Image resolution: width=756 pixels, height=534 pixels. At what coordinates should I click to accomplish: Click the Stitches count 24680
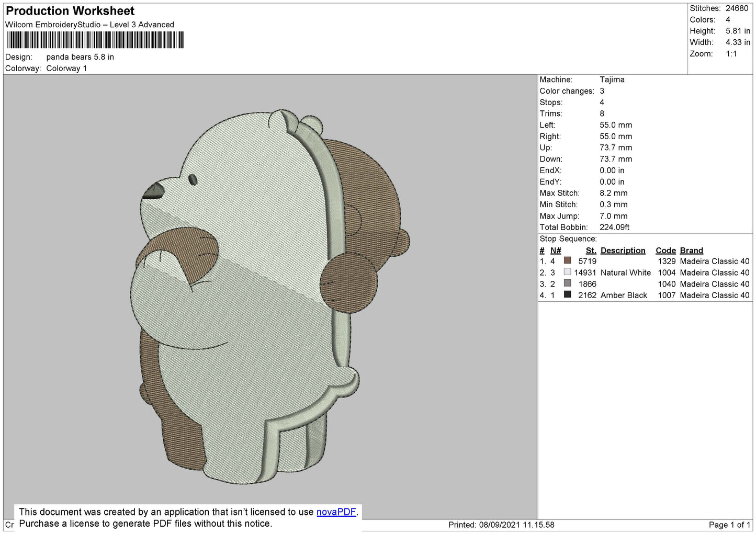point(737,8)
